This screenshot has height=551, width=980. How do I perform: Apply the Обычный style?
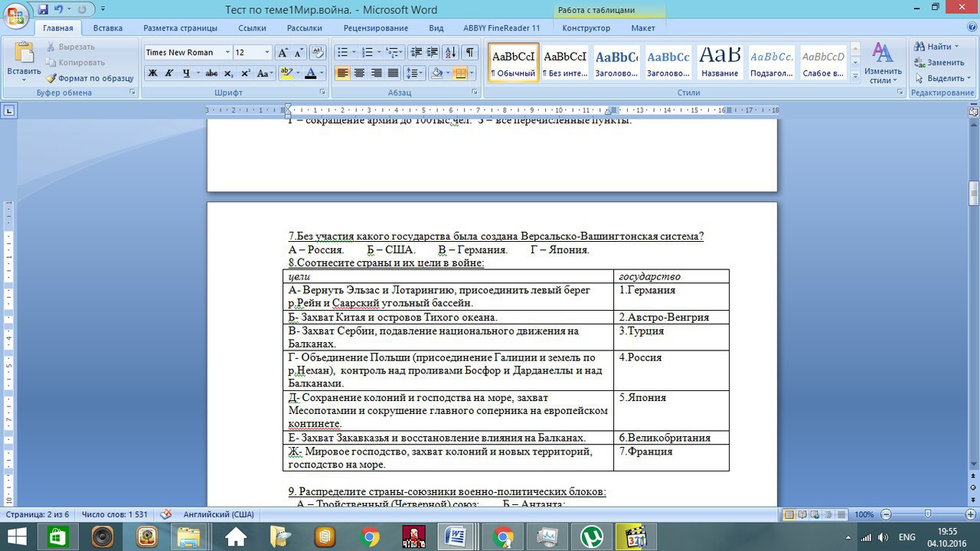click(514, 62)
